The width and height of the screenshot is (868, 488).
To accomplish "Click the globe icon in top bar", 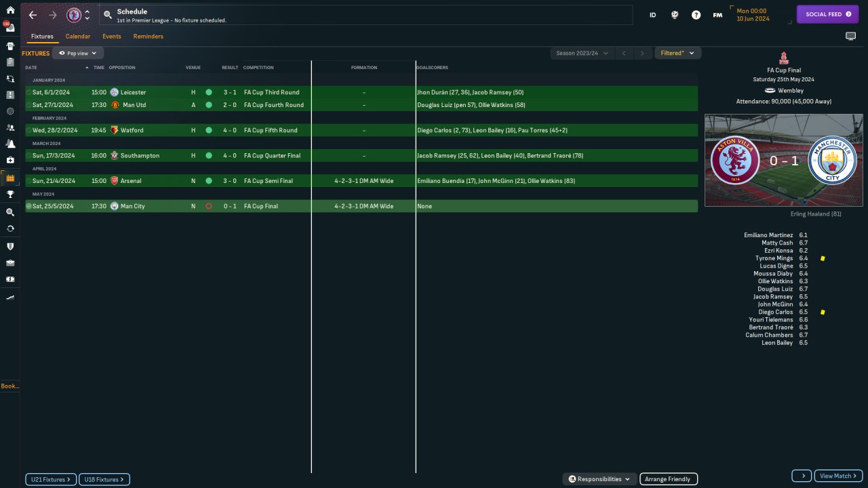I will coord(675,15).
